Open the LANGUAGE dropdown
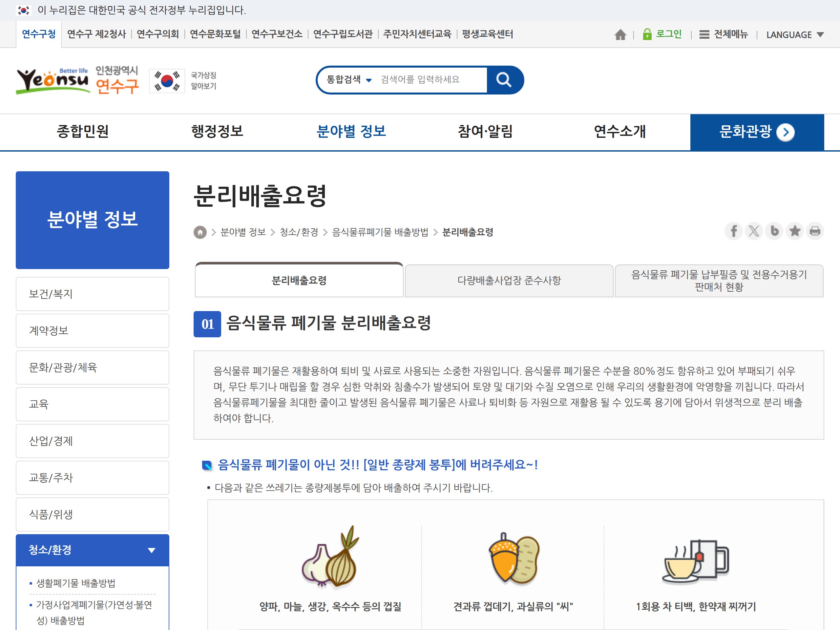 [794, 34]
